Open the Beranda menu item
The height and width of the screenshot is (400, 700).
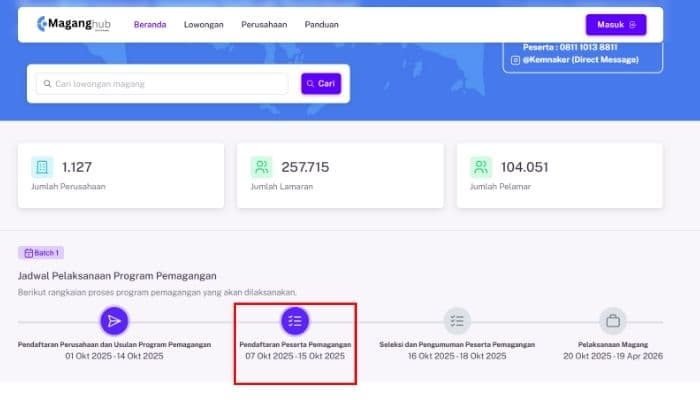click(150, 25)
